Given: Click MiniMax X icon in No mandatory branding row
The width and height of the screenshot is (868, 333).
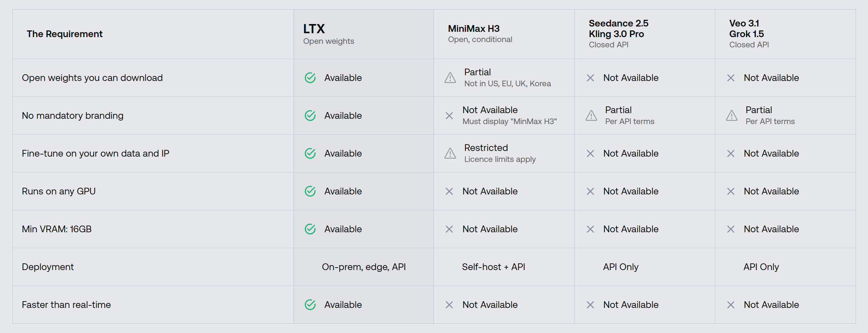Looking at the screenshot, I should coord(449,116).
